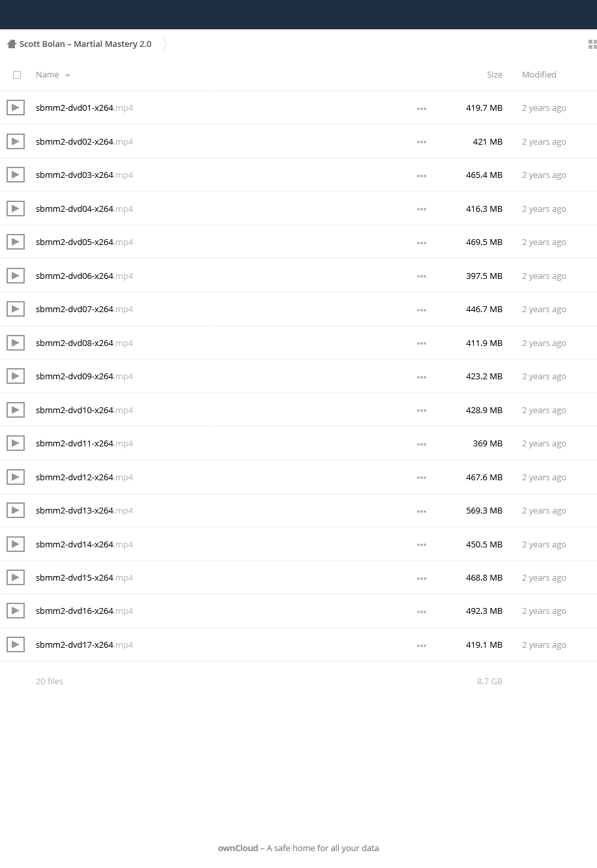Click the home icon in the breadcrumb
Viewport: 597px width, 868px height.
[11, 44]
